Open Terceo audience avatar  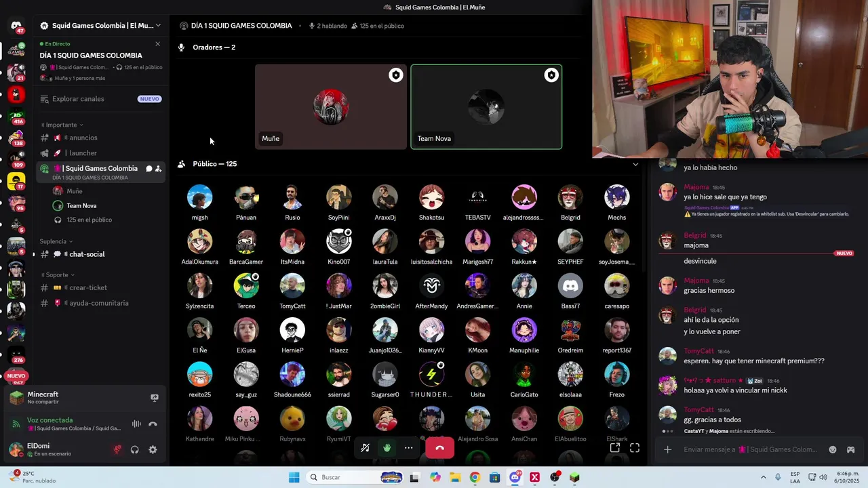[x=246, y=286]
